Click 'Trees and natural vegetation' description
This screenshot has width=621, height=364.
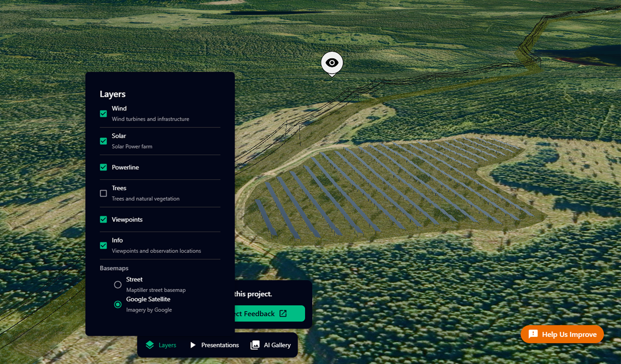(146, 199)
